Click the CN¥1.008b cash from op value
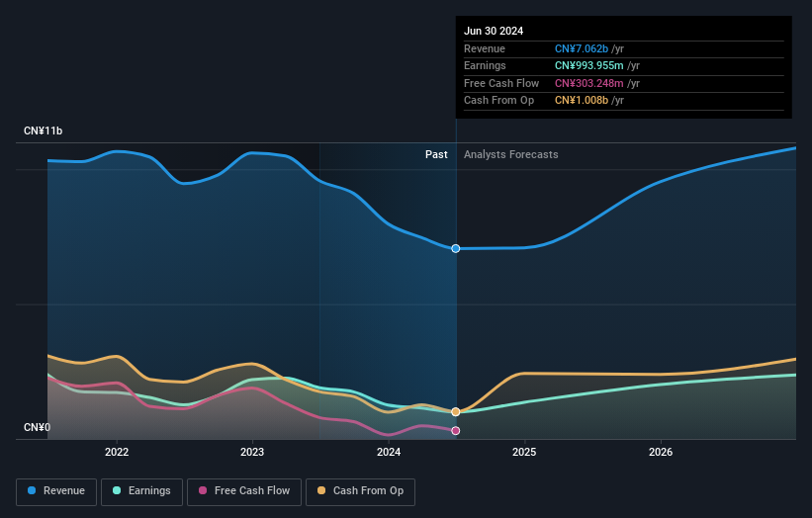 coord(582,101)
